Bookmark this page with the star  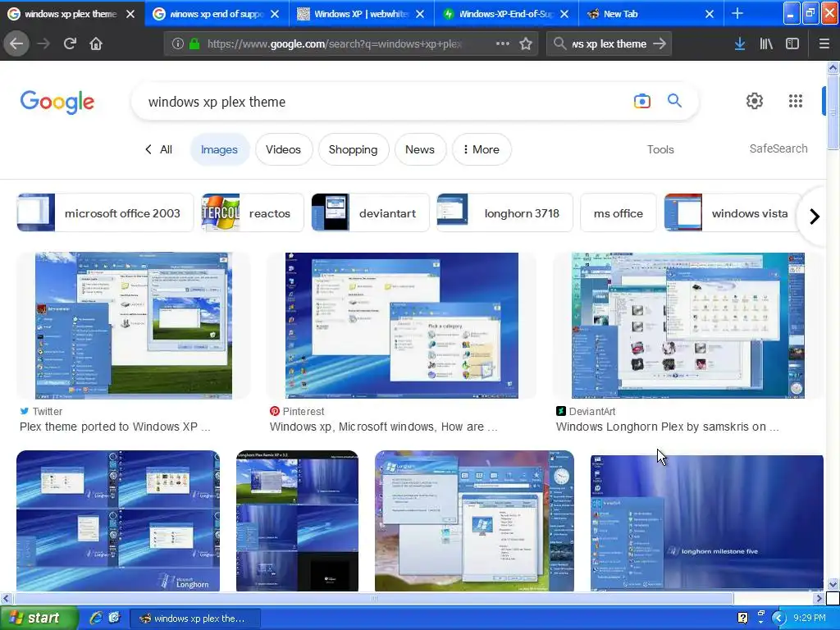coord(526,44)
